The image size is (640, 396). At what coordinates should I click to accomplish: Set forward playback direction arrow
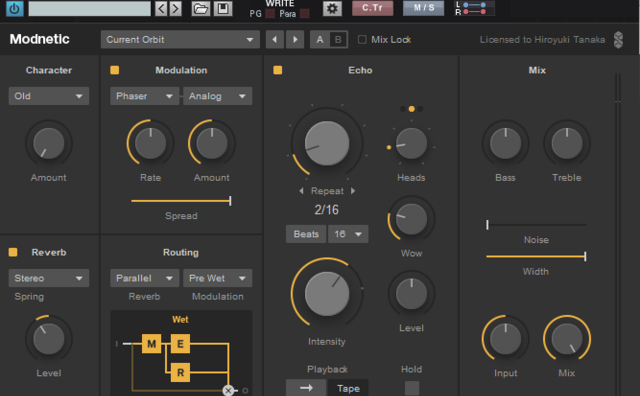pyautogui.click(x=306, y=388)
